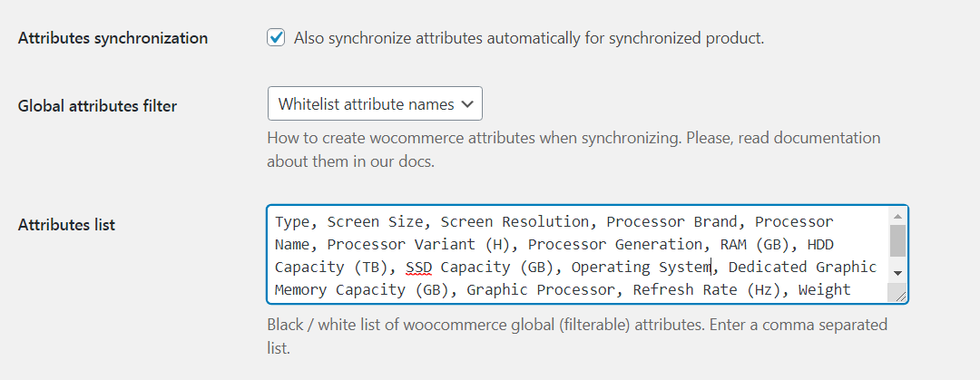Screen dimensions: 980x380
Task: Click the underlined word SSD in the list
Action: tap(418, 267)
